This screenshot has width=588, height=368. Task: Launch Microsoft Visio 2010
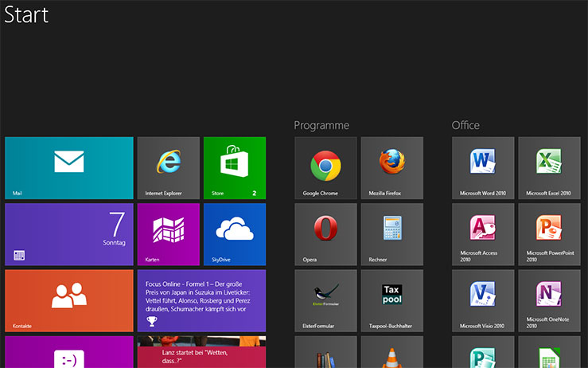[x=483, y=301]
